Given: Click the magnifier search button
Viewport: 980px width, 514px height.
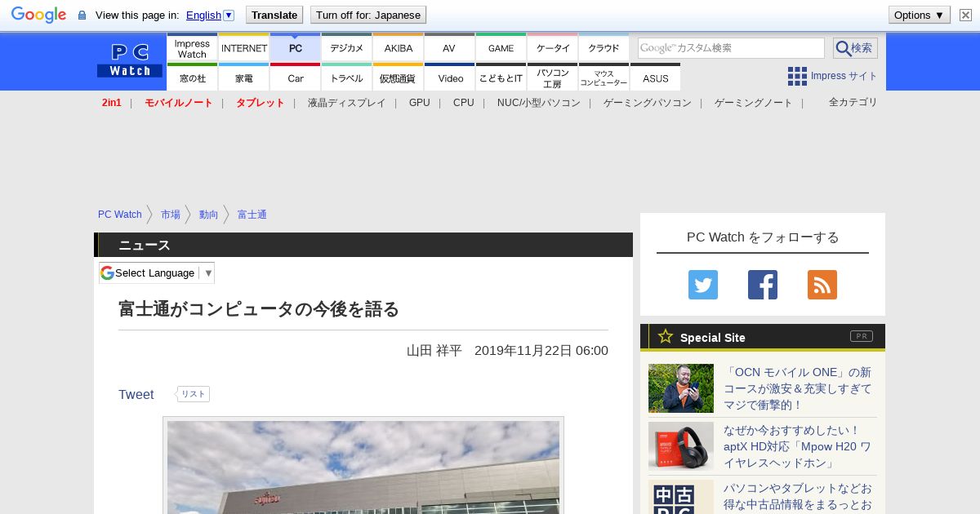Looking at the screenshot, I should [x=855, y=48].
